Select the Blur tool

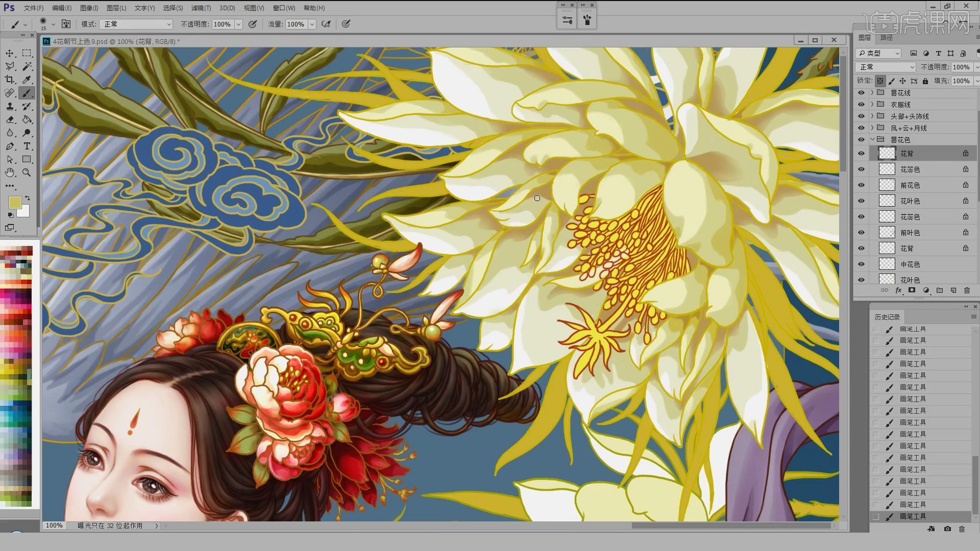tap(10, 133)
